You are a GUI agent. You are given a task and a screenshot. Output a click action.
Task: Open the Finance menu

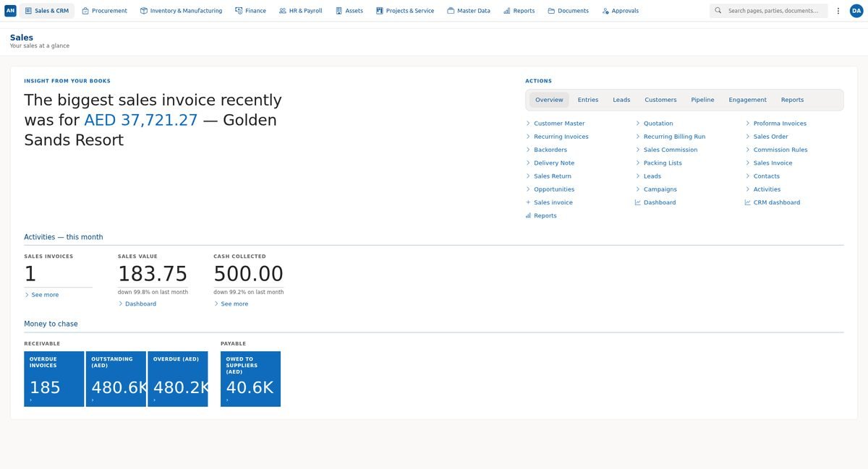coord(250,11)
